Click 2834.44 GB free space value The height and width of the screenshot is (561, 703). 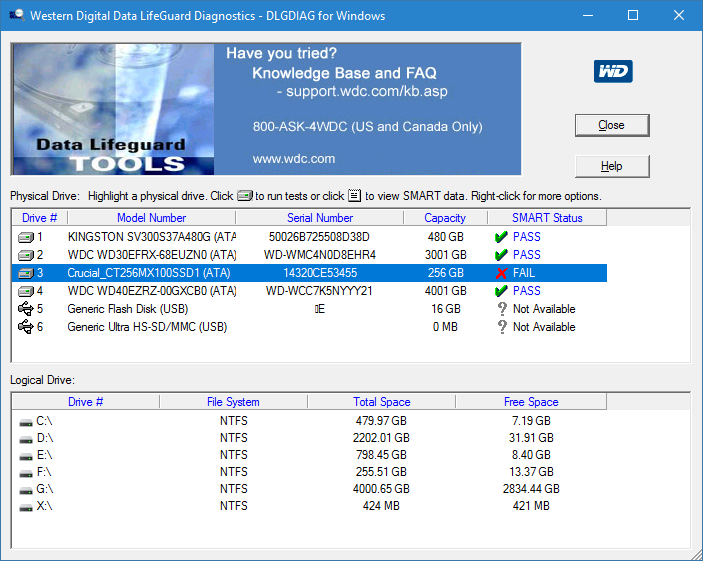531,489
